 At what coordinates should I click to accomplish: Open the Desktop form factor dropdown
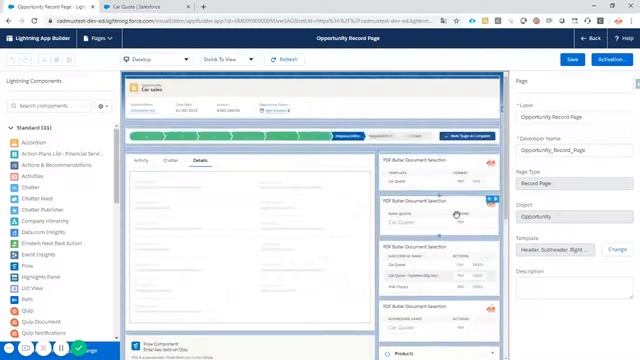[x=156, y=60]
